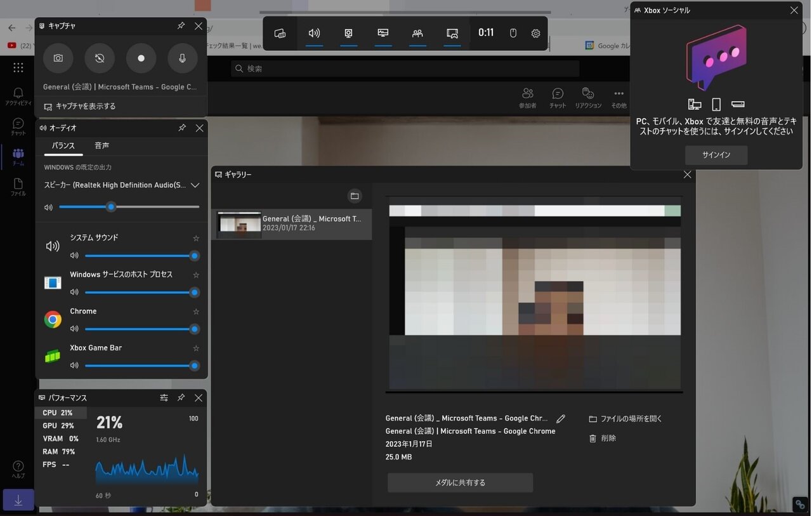812x516 pixels.
Task: Rename capture with the pencil icon
Action: (x=560, y=419)
